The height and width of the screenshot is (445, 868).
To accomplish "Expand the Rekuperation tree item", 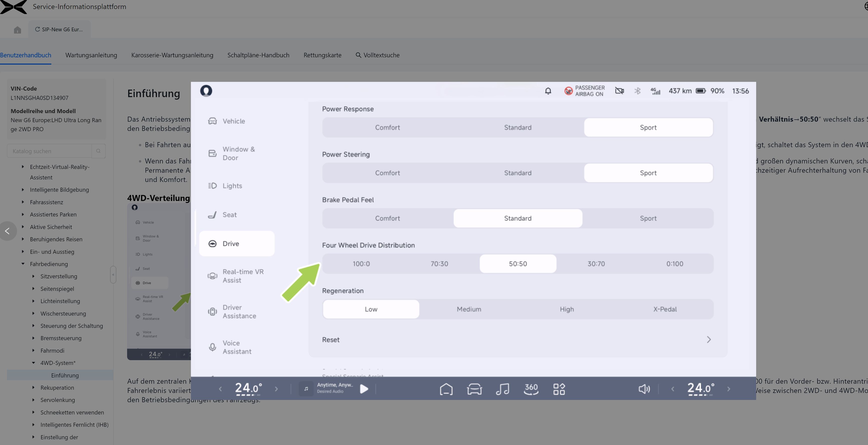I will click(x=33, y=388).
